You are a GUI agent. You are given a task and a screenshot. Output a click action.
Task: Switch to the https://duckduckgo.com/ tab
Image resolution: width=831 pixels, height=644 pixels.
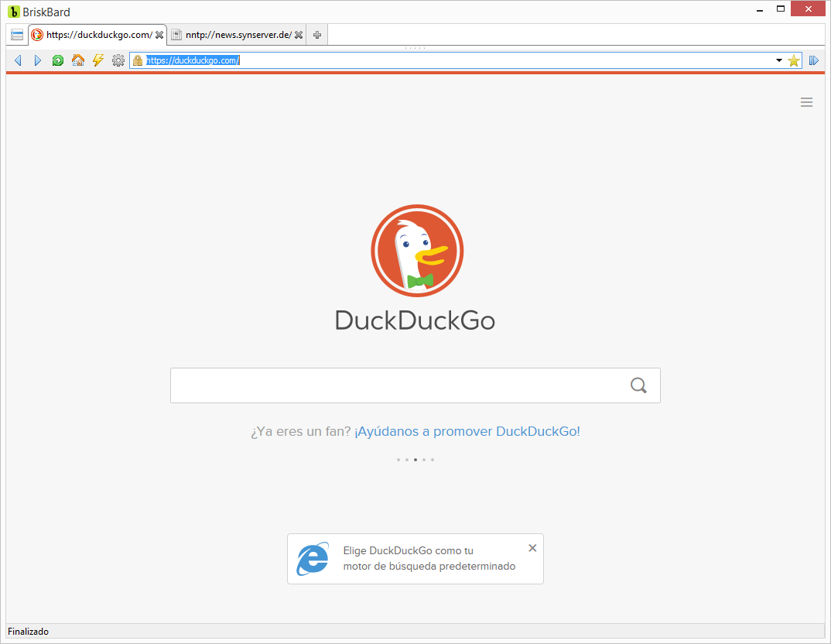pos(98,35)
